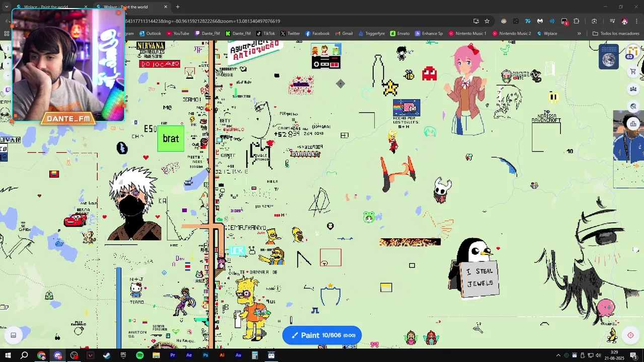Bookmark this page with the star icon
This screenshot has width=644, height=362.
point(487,21)
